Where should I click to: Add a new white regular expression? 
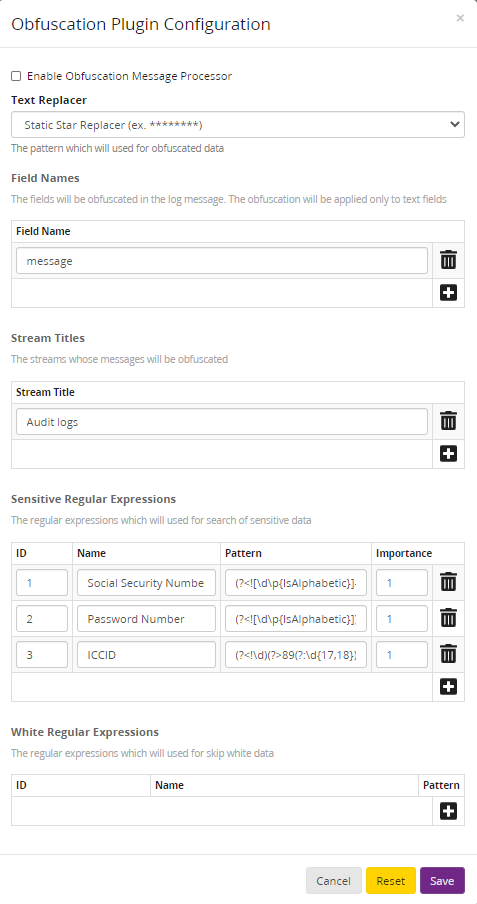[x=448, y=811]
